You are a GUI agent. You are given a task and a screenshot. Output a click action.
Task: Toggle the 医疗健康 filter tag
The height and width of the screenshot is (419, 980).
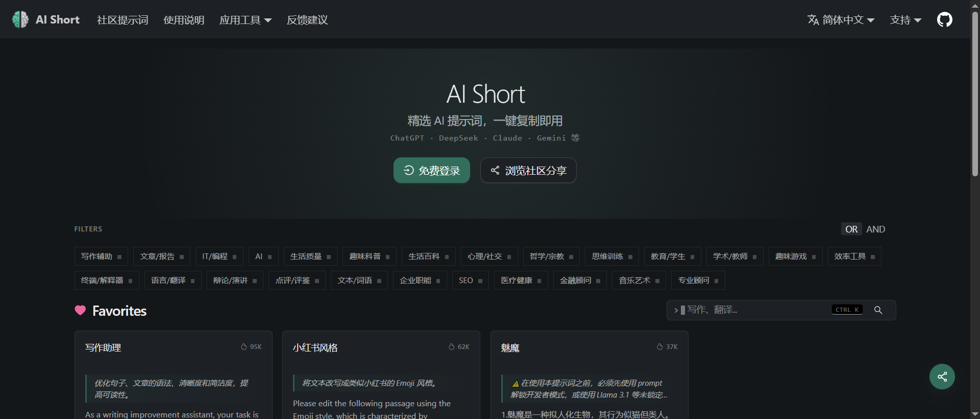(x=521, y=281)
